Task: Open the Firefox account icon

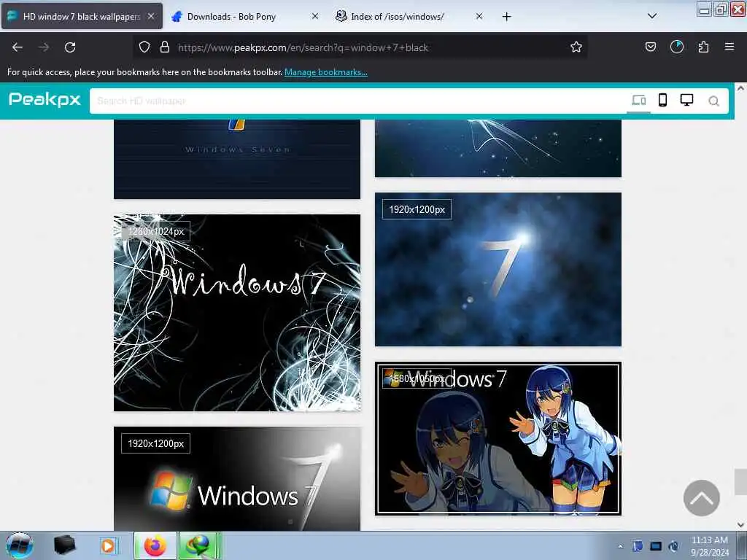Action: click(676, 47)
